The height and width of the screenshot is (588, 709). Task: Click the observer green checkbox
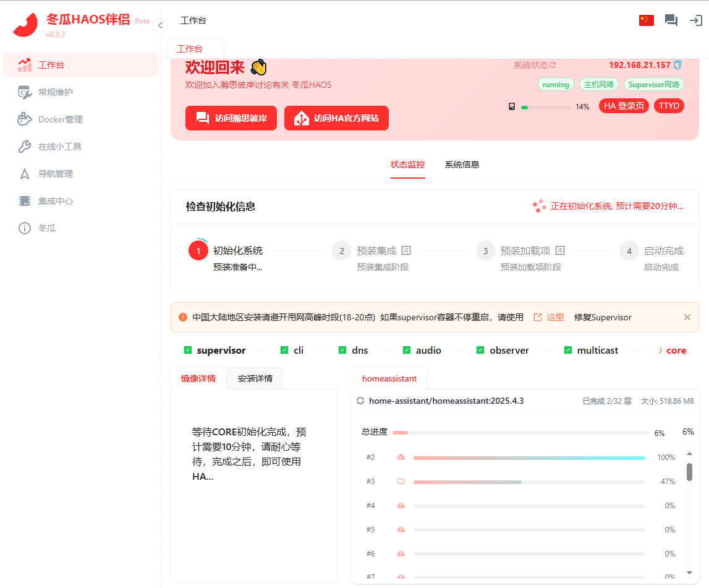480,350
